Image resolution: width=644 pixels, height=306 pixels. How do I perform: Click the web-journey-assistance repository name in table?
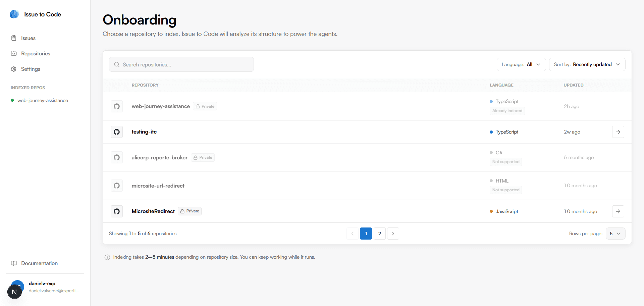click(x=161, y=106)
